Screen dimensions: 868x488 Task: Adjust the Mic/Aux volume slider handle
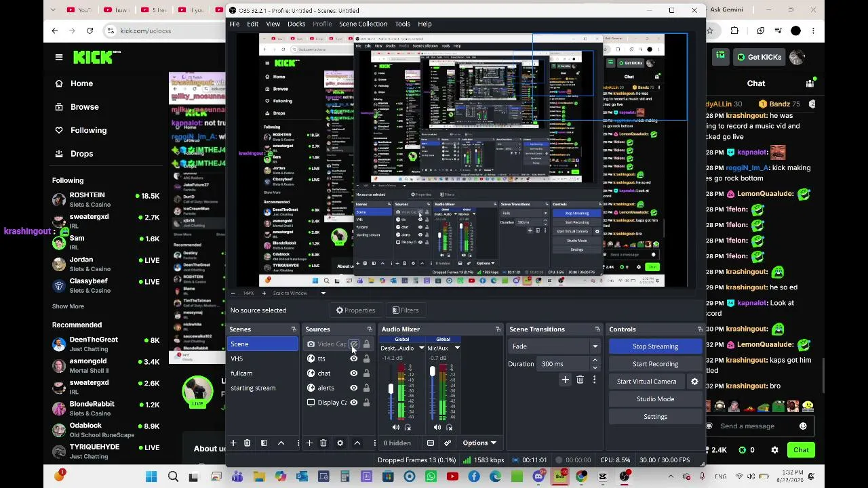[x=432, y=371]
